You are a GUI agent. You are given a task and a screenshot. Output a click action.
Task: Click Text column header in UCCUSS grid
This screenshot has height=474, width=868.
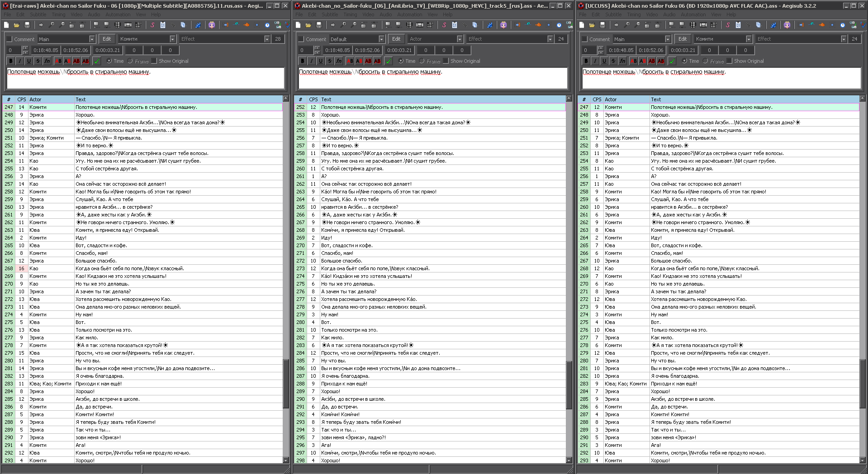click(x=754, y=99)
